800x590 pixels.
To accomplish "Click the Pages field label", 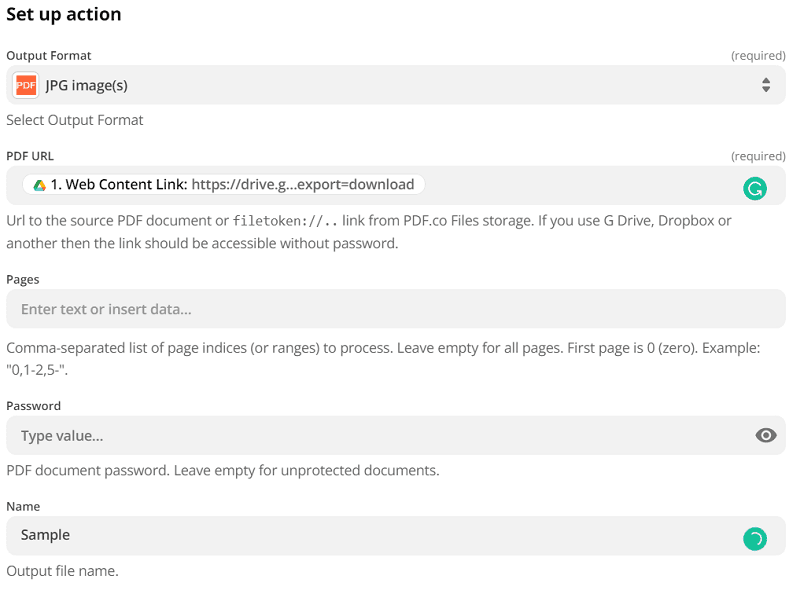I will 23,280.
